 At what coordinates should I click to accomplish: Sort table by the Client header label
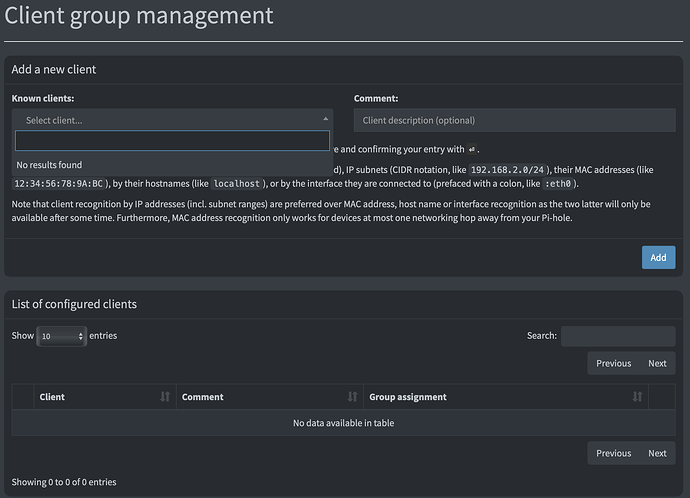click(52, 397)
